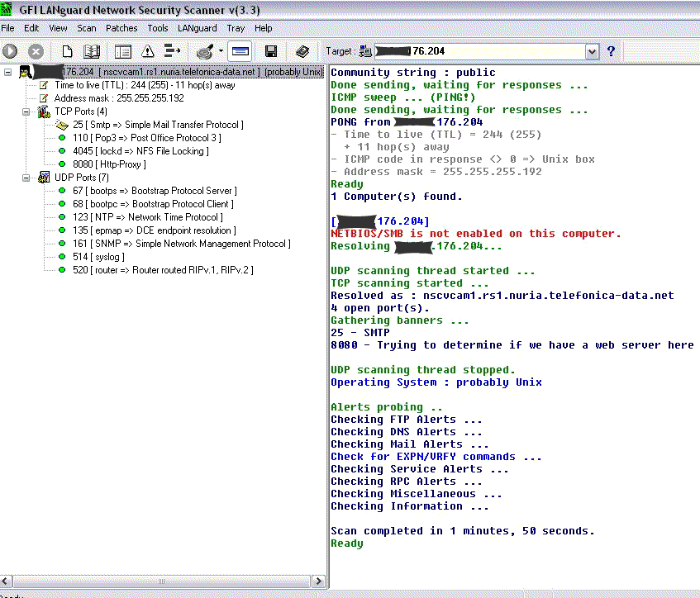This screenshot has height=598, width=700.
Task: Open the Edit menu
Action: pyautogui.click(x=31, y=28)
